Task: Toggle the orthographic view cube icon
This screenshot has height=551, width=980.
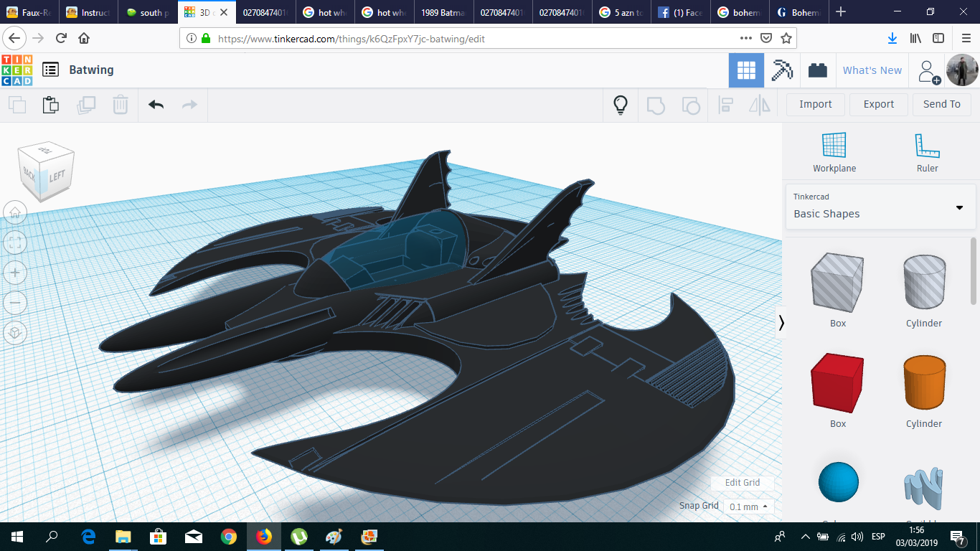Action: (x=15, y=333)
